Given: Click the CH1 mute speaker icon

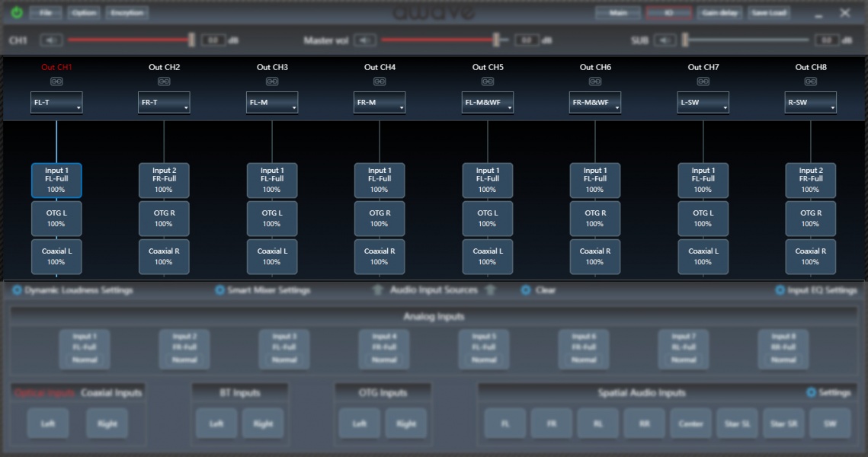Looking at the screenshot, I should 52,40.
